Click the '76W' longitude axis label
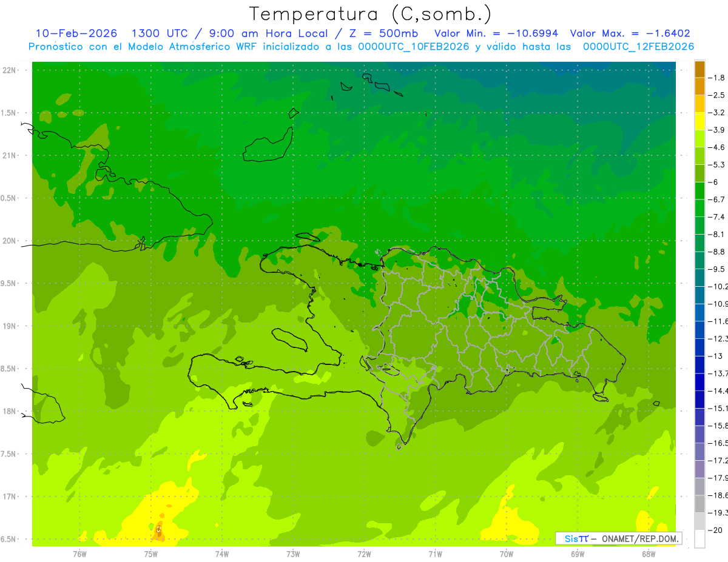The width and height of the screenshot is (728, 562). [x=79, y=553]
